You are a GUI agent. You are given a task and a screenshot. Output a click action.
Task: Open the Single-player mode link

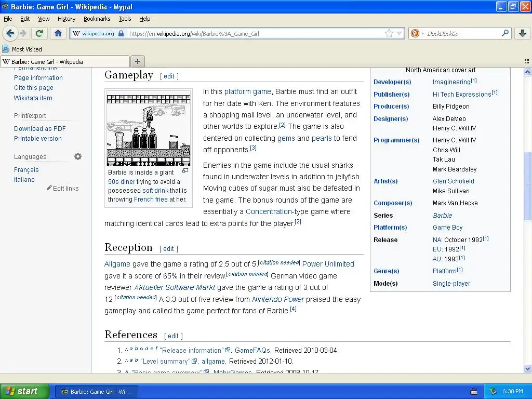451,283
